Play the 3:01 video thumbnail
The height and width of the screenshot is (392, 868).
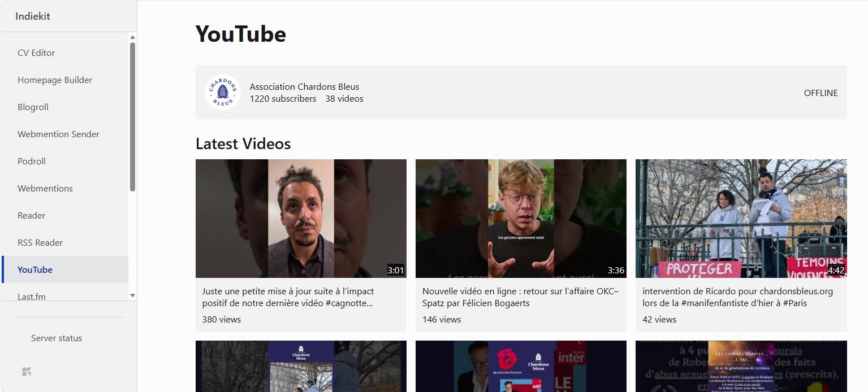tap(301, 218)
